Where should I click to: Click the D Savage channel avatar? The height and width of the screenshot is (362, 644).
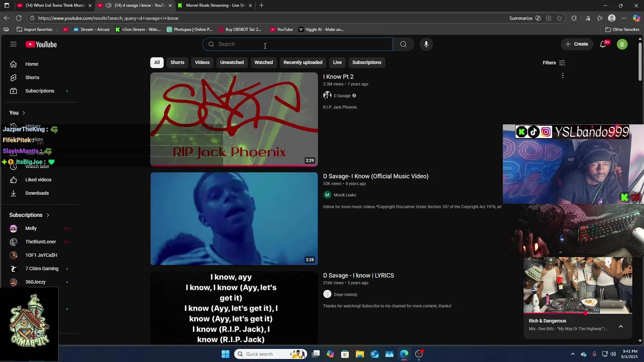[327, 96]
